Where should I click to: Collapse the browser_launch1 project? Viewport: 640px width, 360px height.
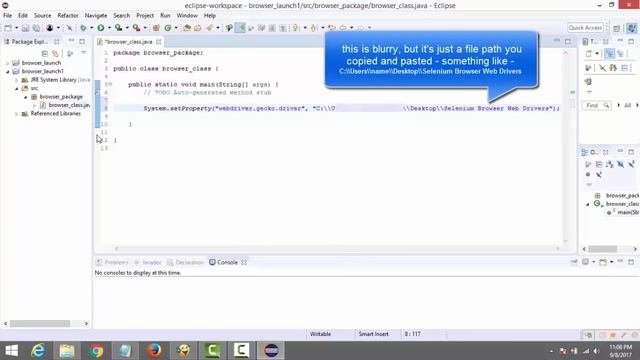[7, 71]
